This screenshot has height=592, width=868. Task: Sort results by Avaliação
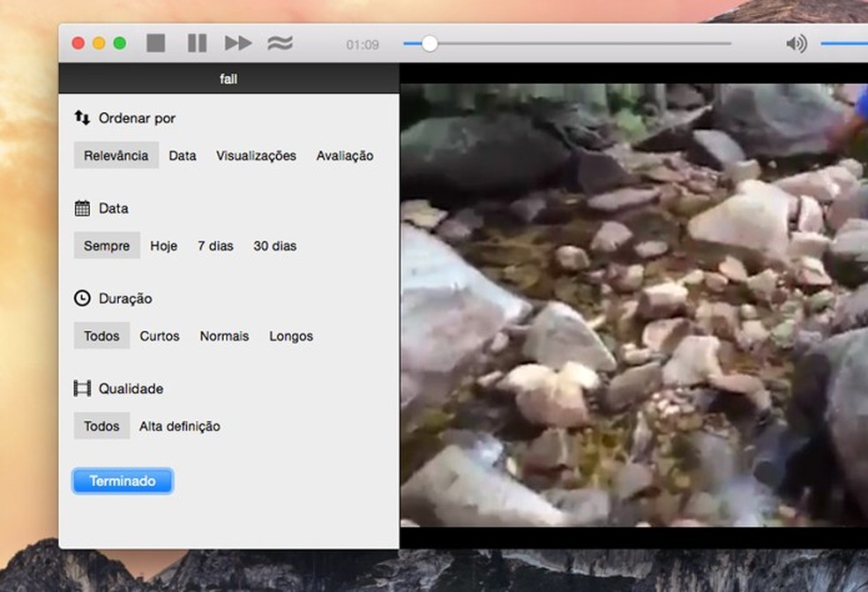(x=345, y=155)
